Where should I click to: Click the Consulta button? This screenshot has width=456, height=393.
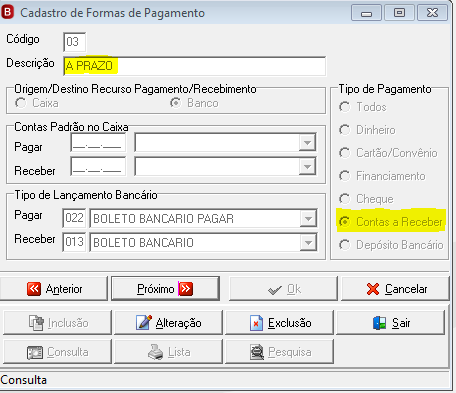coord(57,352)
